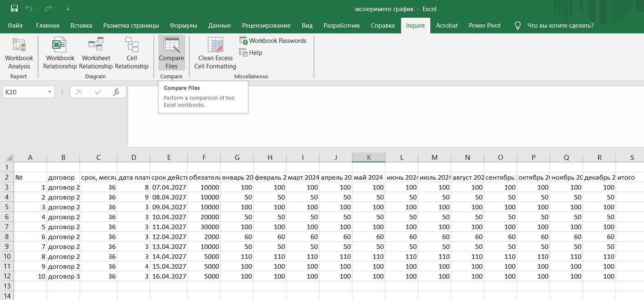Expand the Name Box dropdown arrow
Screen dimensions: 644x300
pos(49,92)
